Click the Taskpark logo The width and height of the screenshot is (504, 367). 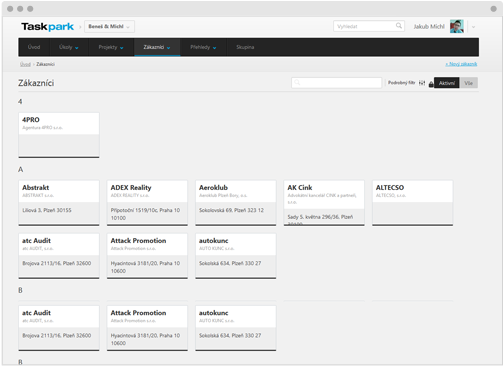click(47, 27)
